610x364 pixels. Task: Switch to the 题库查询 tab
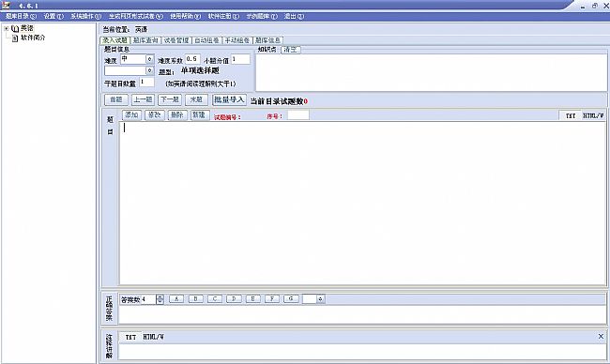coord(145,40)
